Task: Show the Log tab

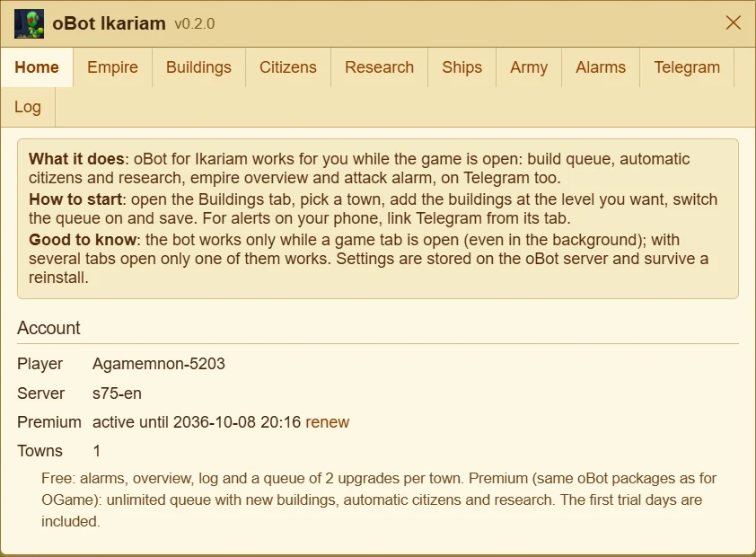Action: pyautogui.click(x=28, y=107)
